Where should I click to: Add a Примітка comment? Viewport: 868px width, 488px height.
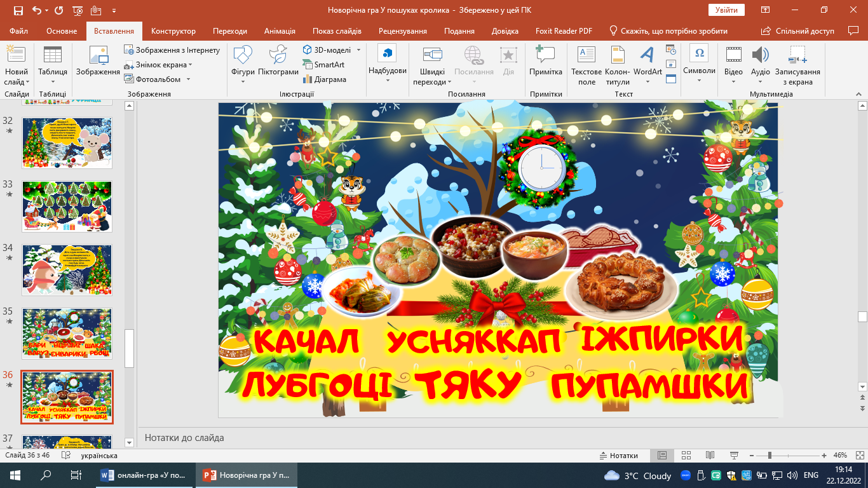[x=546, y=62]
